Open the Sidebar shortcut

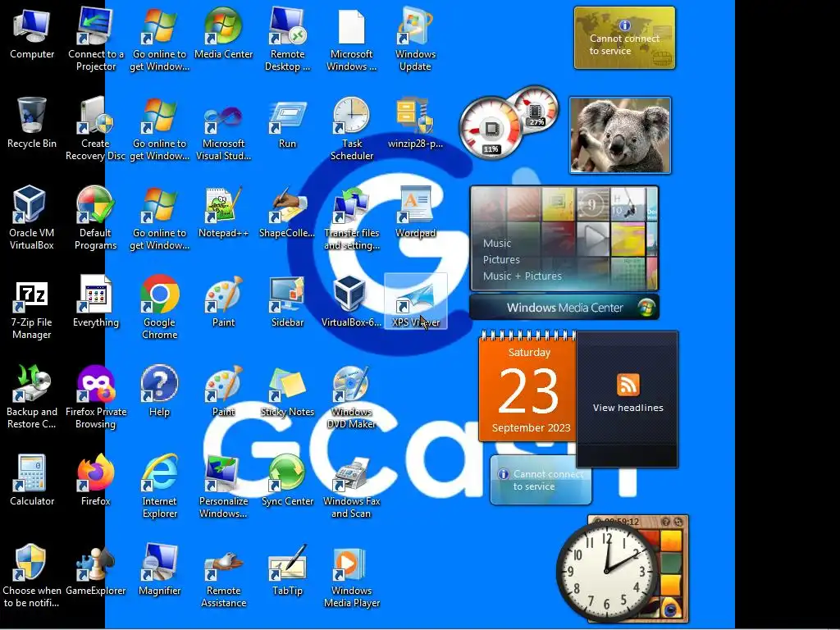coord(287,302)
